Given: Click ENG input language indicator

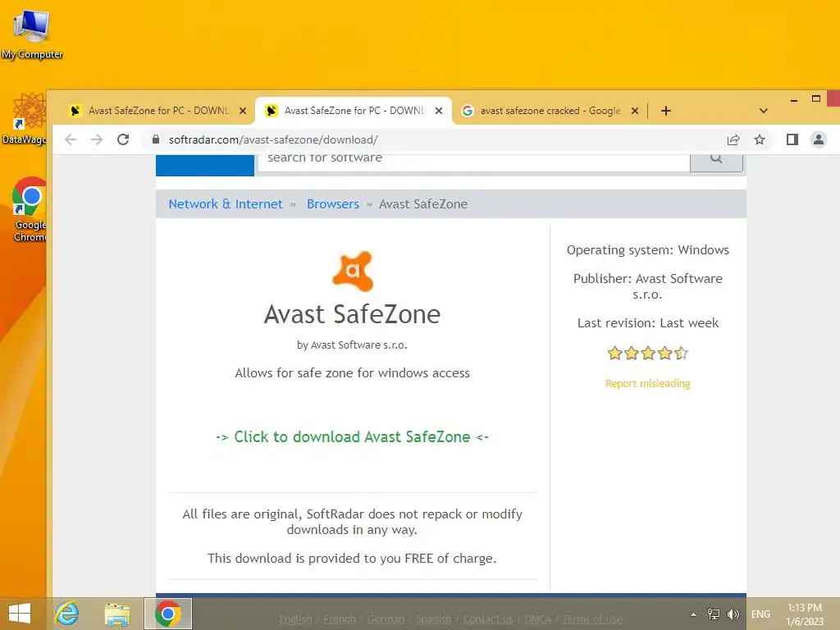Looking at the screenshot, I should point(760,614).
